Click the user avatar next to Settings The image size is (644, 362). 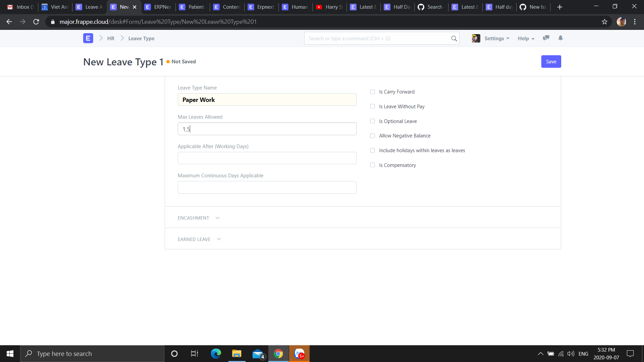point(476,38)
